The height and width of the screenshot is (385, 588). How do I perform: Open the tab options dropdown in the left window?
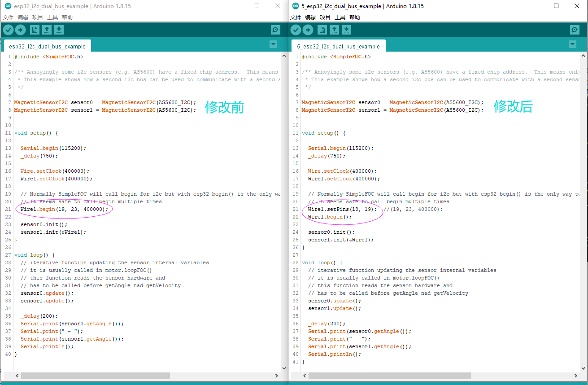click(x=273, y=44)
